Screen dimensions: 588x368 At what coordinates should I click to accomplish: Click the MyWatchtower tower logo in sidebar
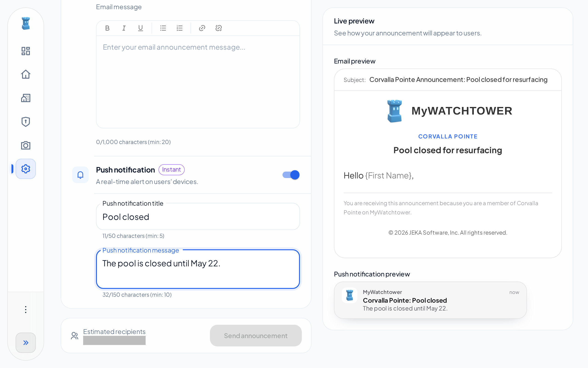coord(25,24)
